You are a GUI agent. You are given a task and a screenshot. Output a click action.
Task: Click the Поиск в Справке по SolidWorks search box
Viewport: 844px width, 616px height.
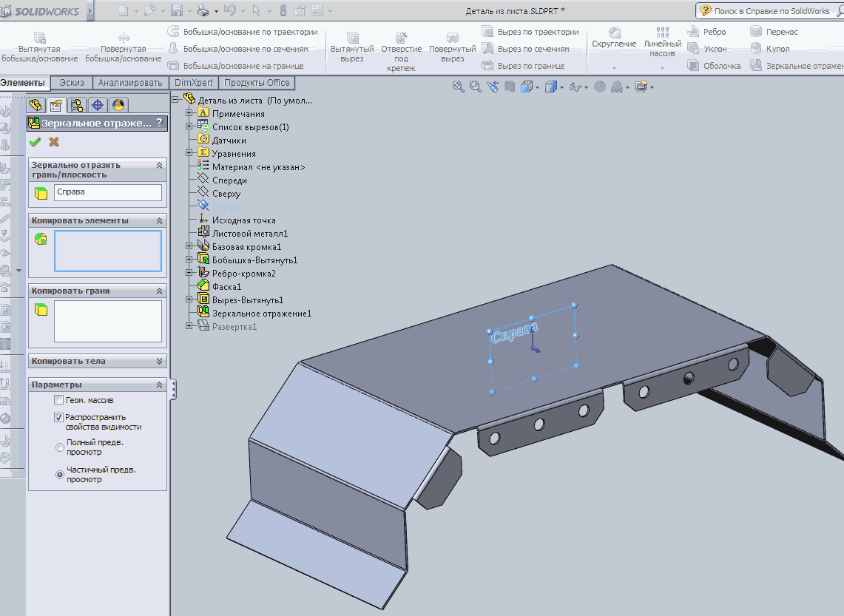pyautogui.click(x=772, y=11)
